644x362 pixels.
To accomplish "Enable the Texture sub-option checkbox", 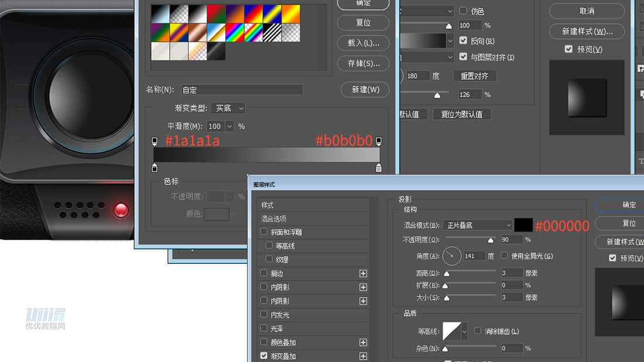I will (x=269, y=259).
